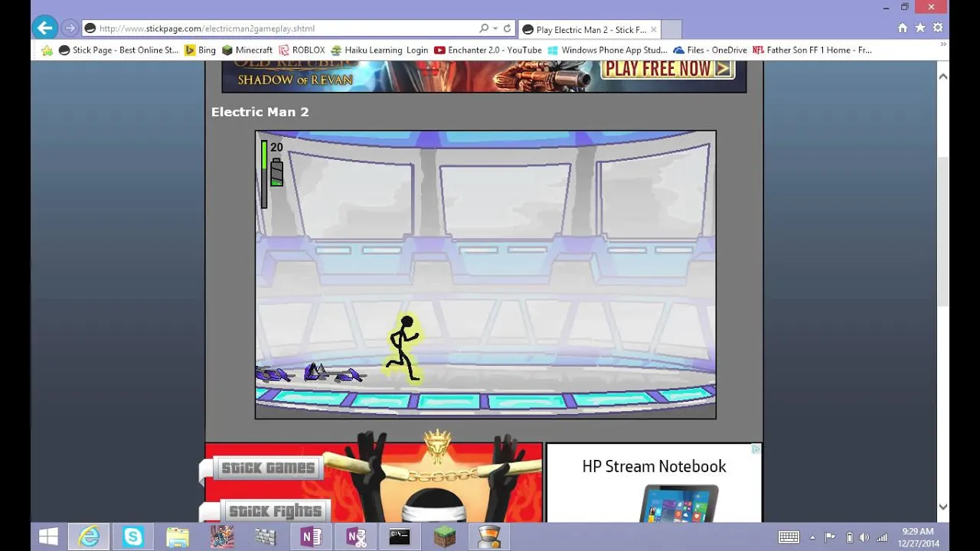Open the Haiku Learning Login bookmark

[379, 50]
